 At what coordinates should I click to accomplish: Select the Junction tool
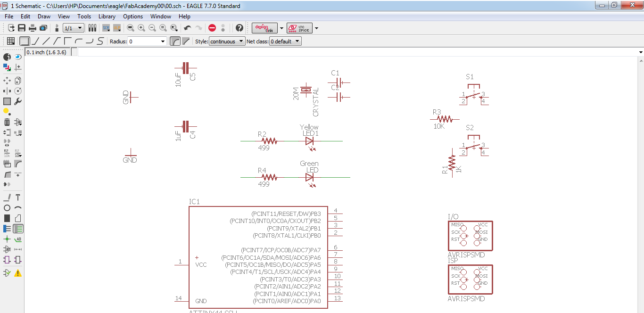click(x=7, y=239)
